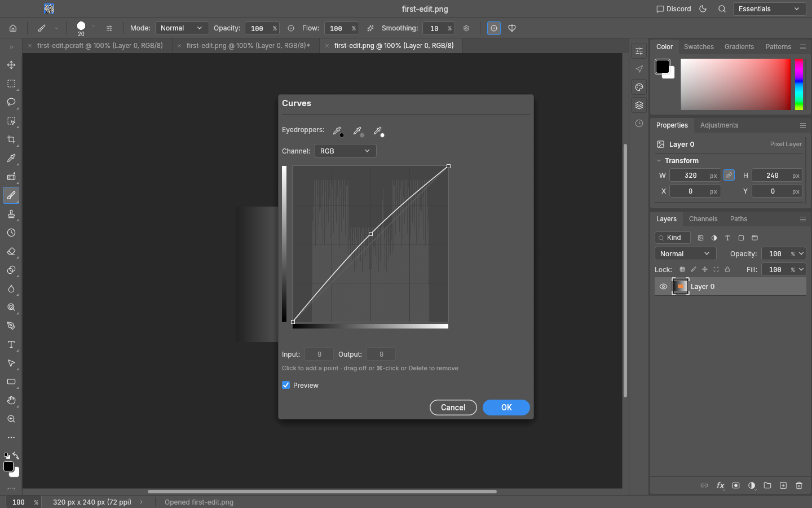
Task: Swap foreground and background colors
Action: click(x=16, y=456)
